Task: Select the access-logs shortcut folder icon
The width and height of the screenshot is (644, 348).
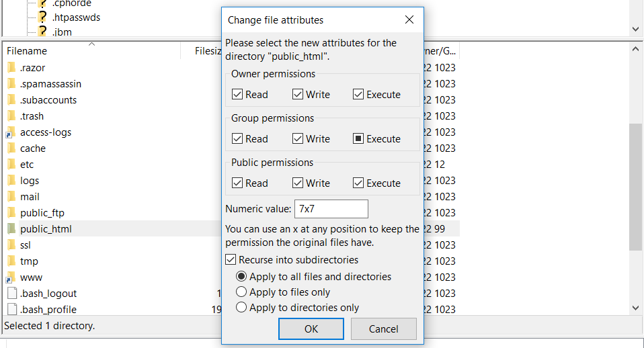Action: click(11, 132)
